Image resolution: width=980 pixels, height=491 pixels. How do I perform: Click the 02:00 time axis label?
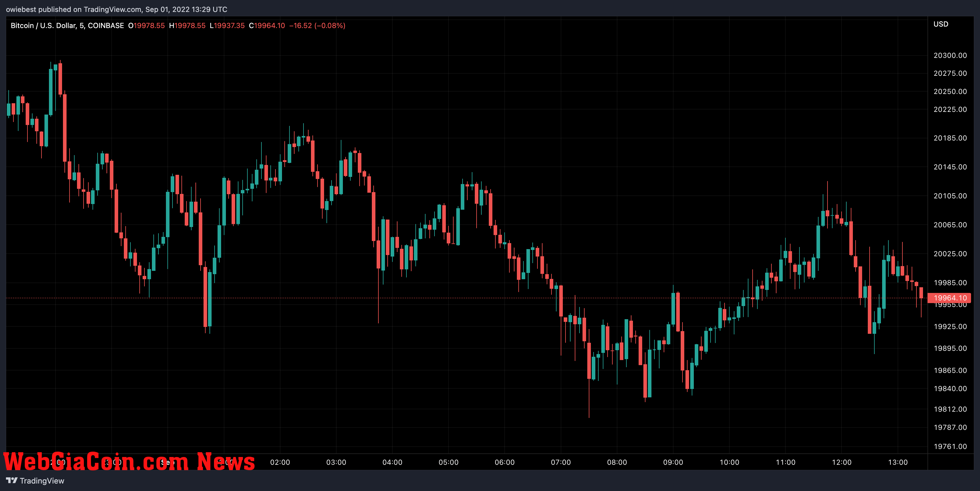point(280,462)
